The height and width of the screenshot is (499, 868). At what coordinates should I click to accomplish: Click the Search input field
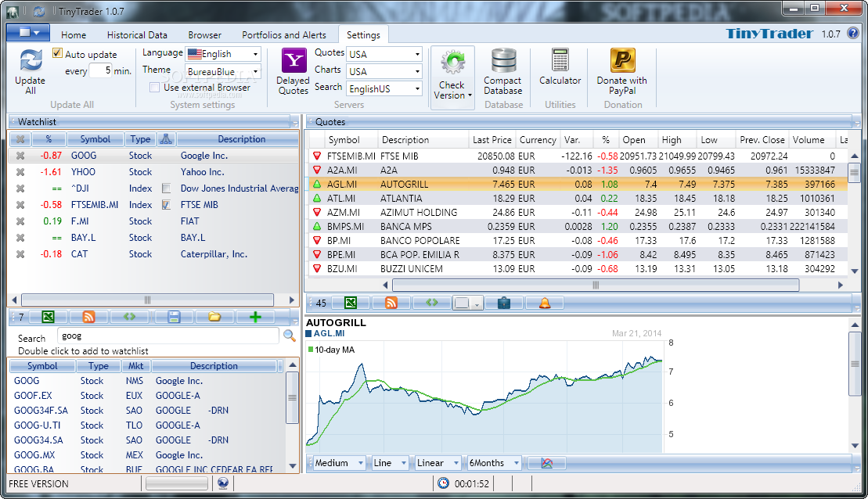[x=168, y=336]
